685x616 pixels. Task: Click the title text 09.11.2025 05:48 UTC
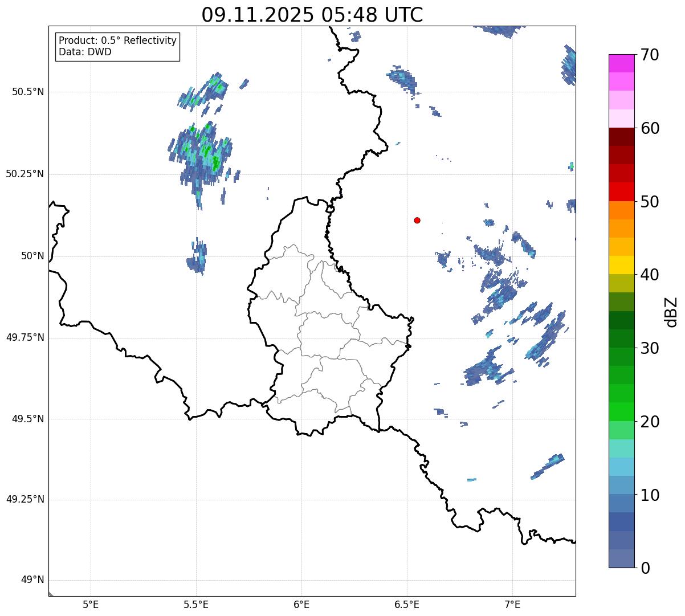[312, 15]
